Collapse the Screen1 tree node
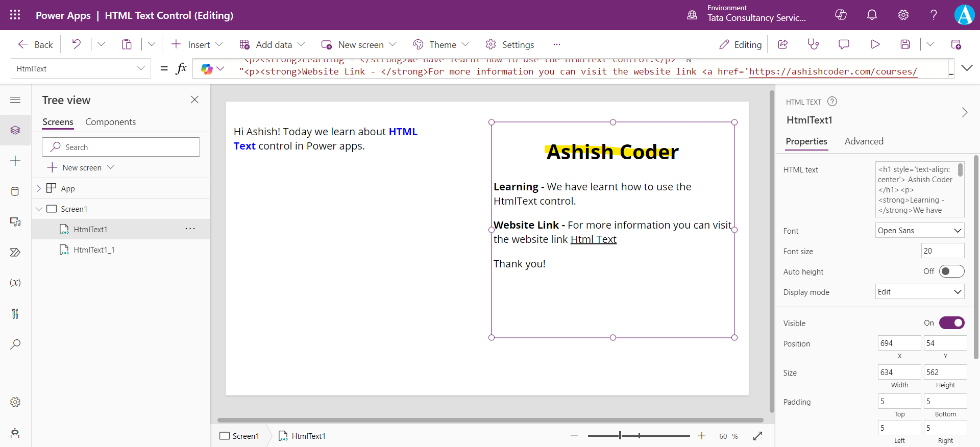980x447 pixels. coord(39,209)
